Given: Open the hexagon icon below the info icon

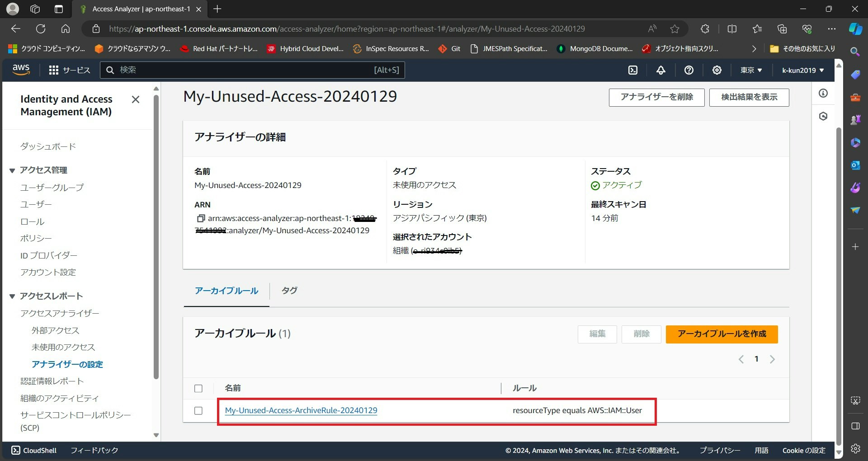Looking at the screenshot, I should (x=823, y=116).
